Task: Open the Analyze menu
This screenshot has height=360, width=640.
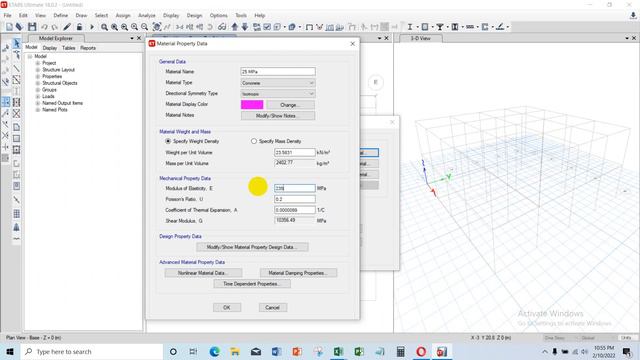Action: [x=147, y=15]
